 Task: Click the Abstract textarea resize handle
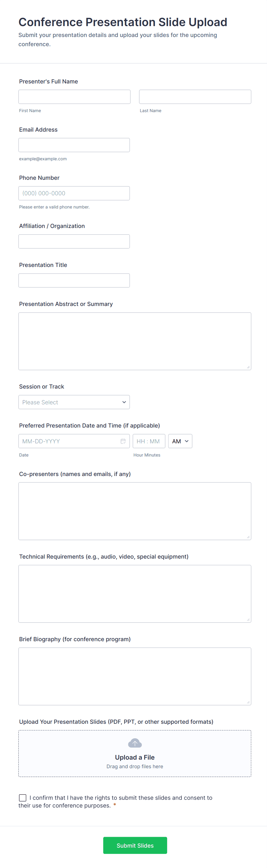[x=248, y=367]
